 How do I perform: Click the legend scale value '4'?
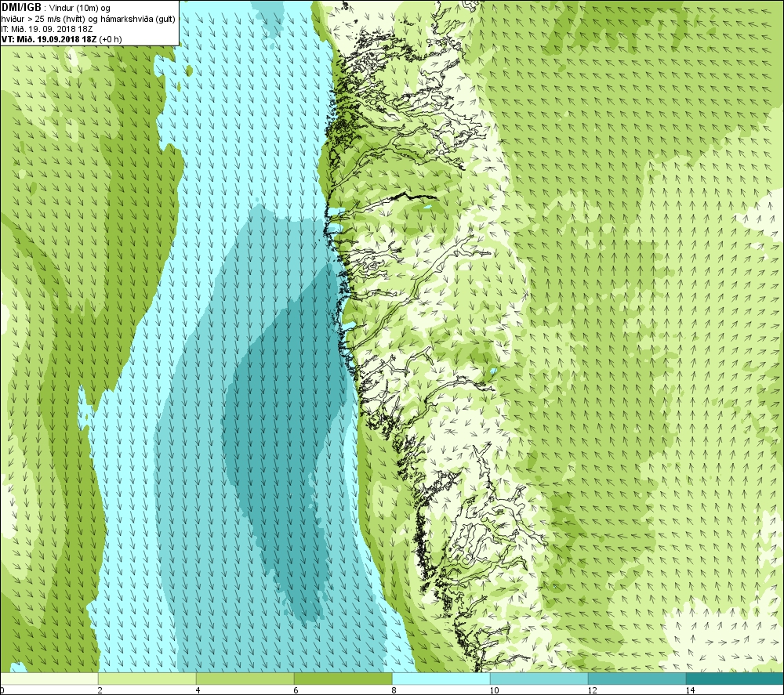pyautogui.click(x=198, y=690)
